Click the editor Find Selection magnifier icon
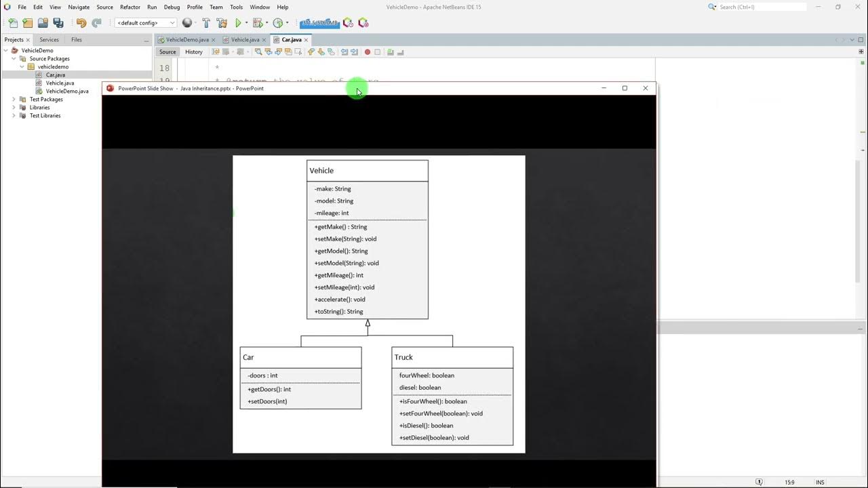 [x=258, y=52]
